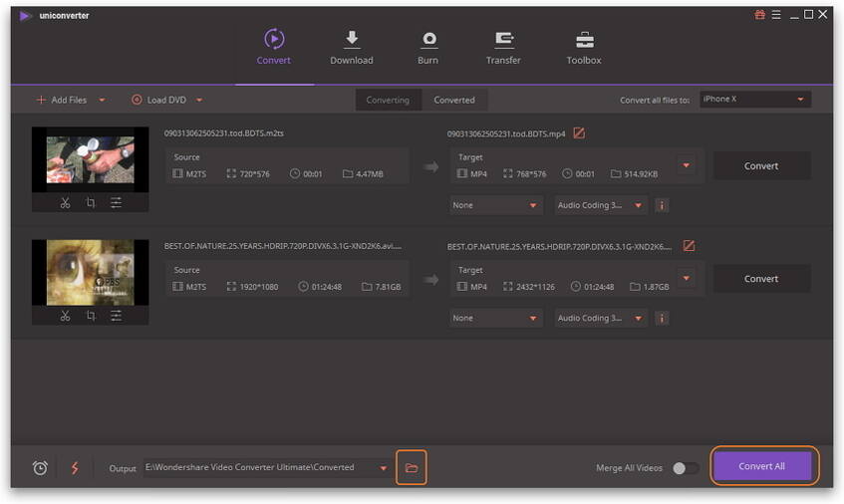Show the Converting list tab

(388, 100)
